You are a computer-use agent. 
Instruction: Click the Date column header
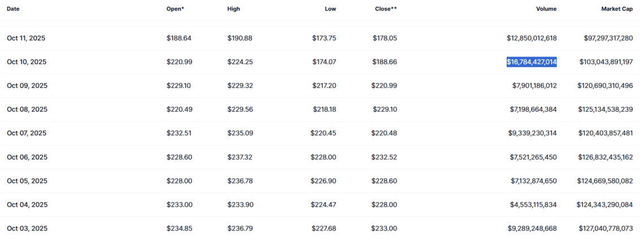click(13, 8)
